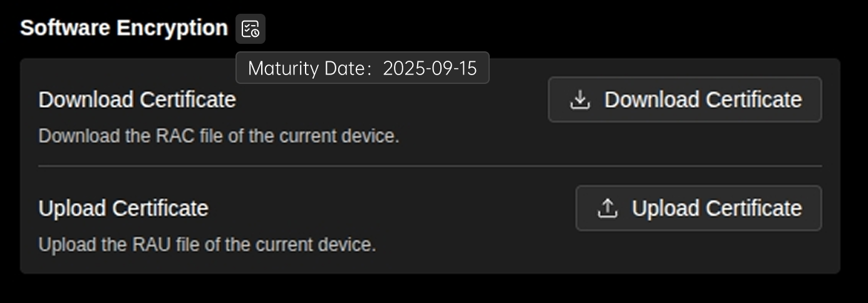This screenshot has width=868, height=303.
Task: Click the 2025-09-15 date in the tooltip
Action: point(430,68)
